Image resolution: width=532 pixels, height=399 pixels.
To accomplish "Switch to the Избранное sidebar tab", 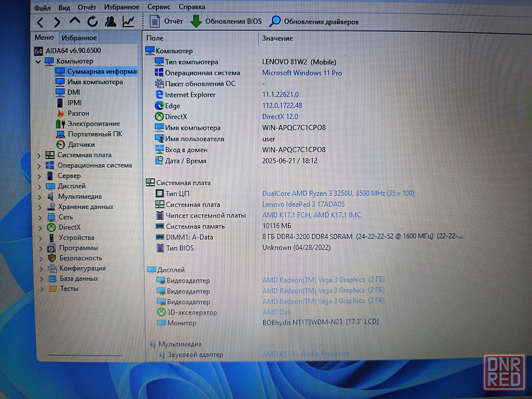I will pos(79,38).
